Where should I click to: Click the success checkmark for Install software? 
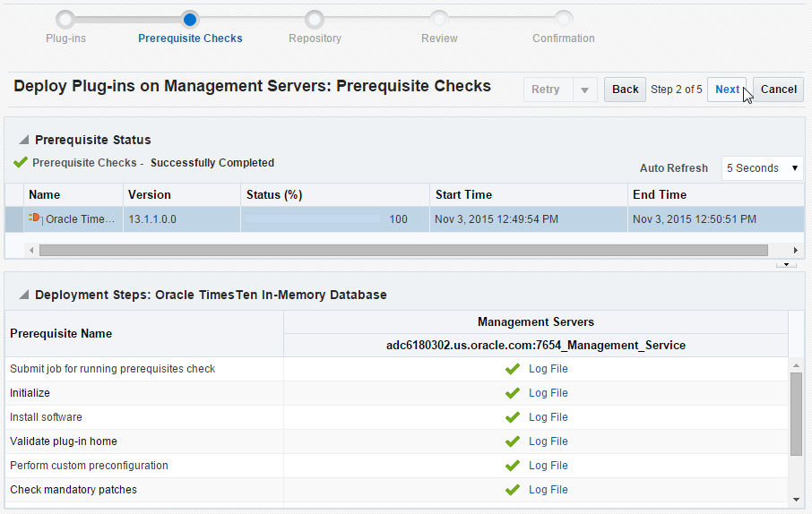pos(513,417)
